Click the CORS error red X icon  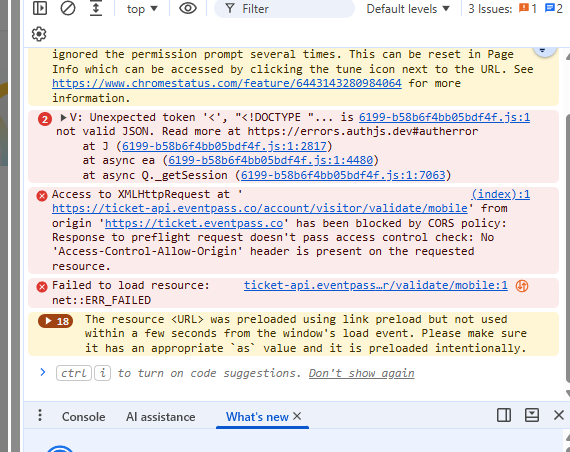click(42, 196)
